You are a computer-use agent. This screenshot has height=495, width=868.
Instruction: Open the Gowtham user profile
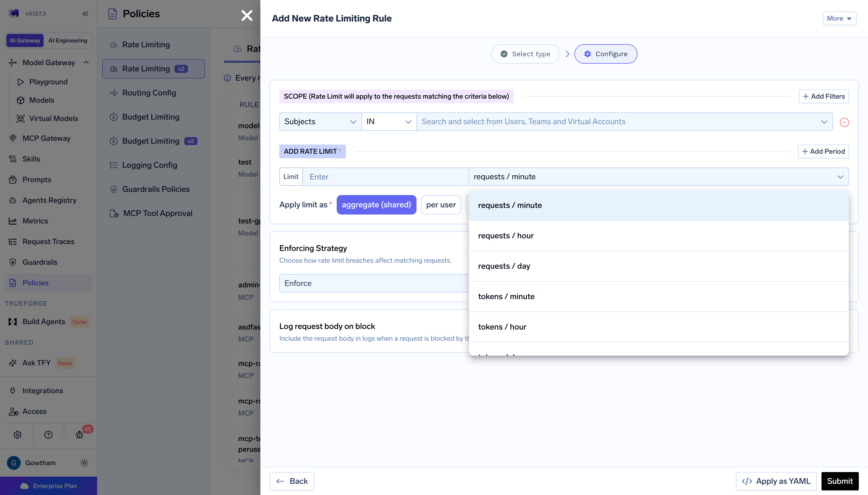(x=31, y=463)
